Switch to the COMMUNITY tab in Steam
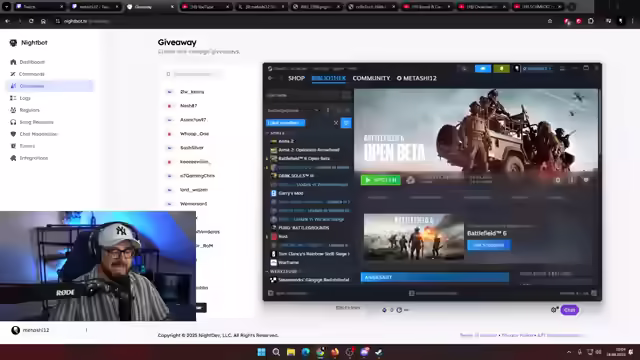The height and width of the screenshot is (360, 640). pos(371,78)
